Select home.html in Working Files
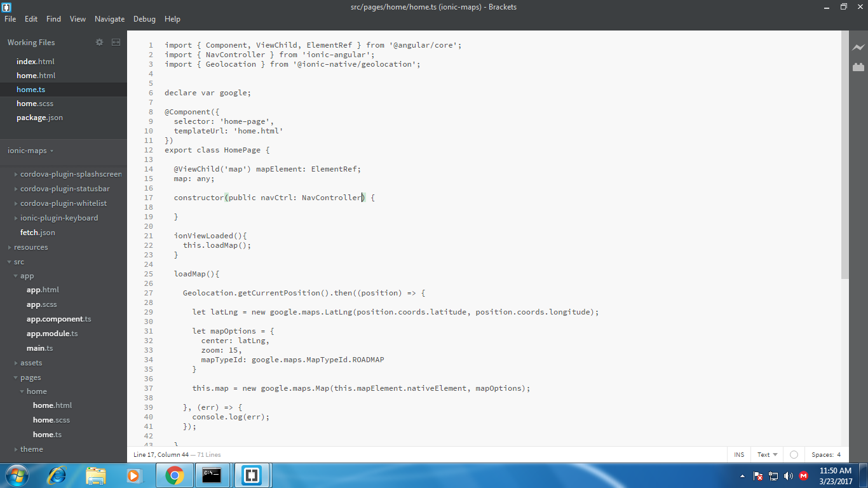This screenshot has width=868, height=488. (36, 76)
